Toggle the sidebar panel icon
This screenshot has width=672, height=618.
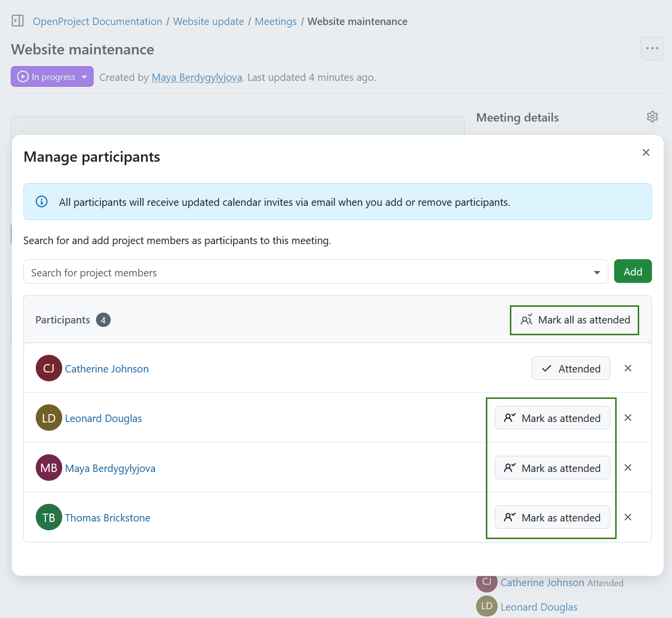tap(18, 21)
